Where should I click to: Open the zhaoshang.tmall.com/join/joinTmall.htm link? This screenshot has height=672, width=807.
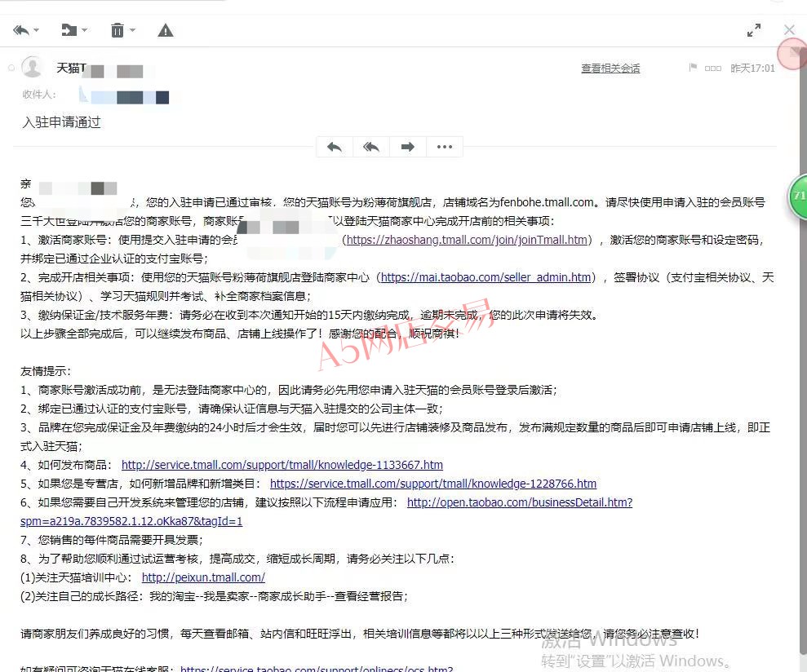tap(467, 241)
